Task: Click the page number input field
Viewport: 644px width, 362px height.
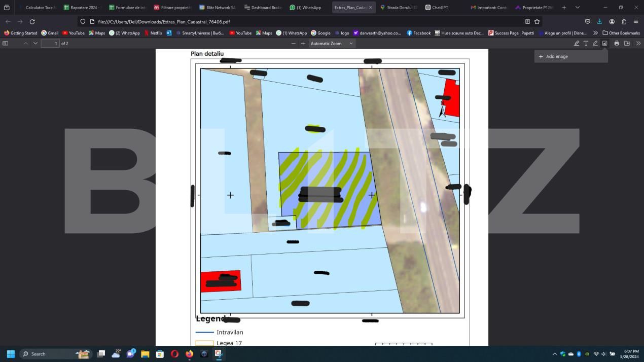Action: 50,44
